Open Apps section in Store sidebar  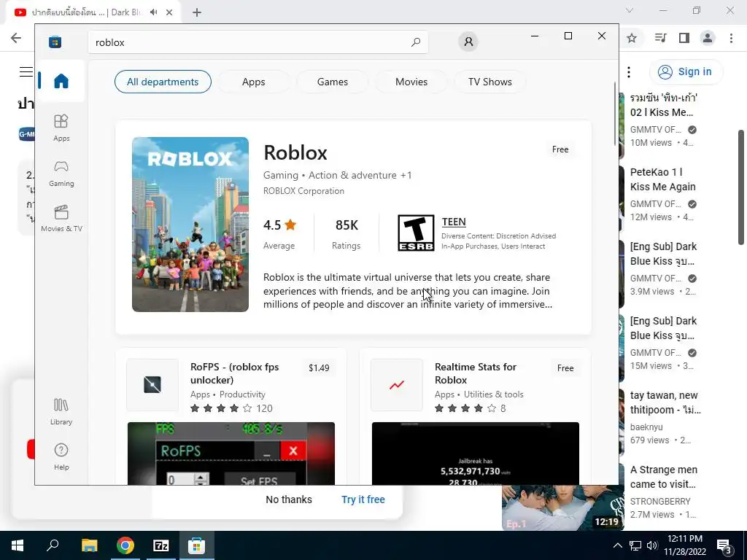[61, 128]
